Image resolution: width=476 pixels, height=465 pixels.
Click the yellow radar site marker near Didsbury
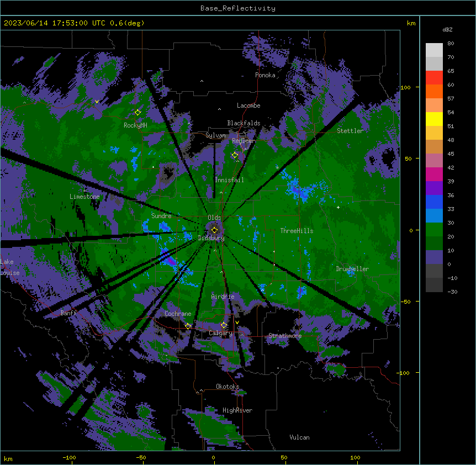(214, 230)
